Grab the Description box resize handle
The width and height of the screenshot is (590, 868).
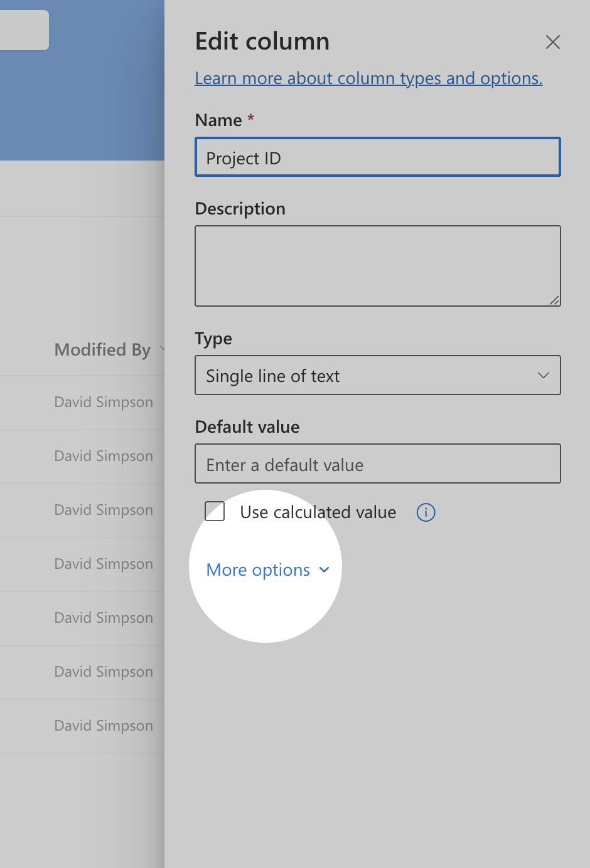(554, 300)
